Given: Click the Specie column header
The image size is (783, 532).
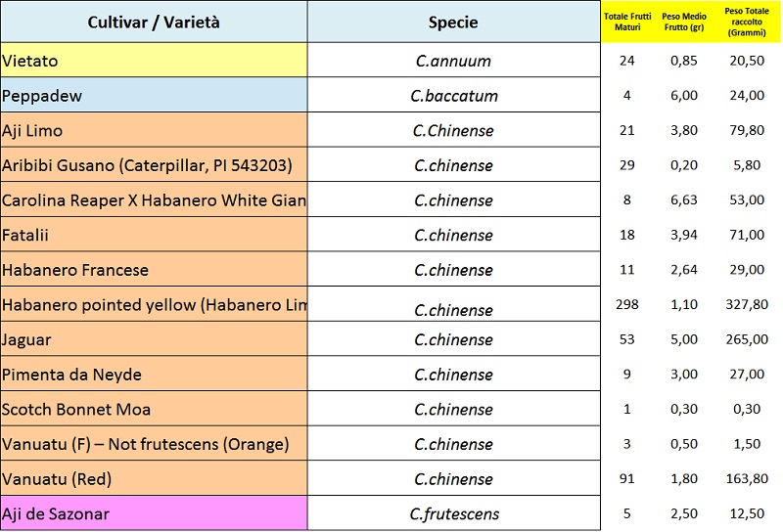Looking at the screenshot, I should click(x=453, y=22).
